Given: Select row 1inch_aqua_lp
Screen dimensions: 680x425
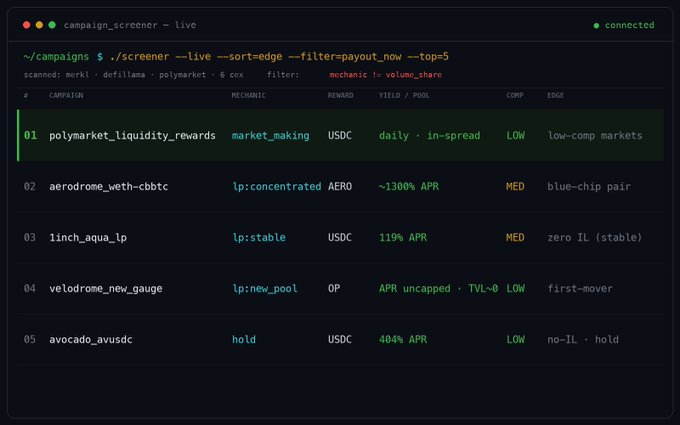Looking at the screenshot, I should tap(340, 237).
